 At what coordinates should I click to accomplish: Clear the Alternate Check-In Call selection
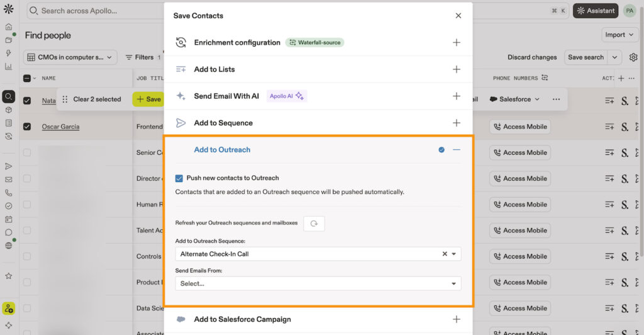point(445,254)
